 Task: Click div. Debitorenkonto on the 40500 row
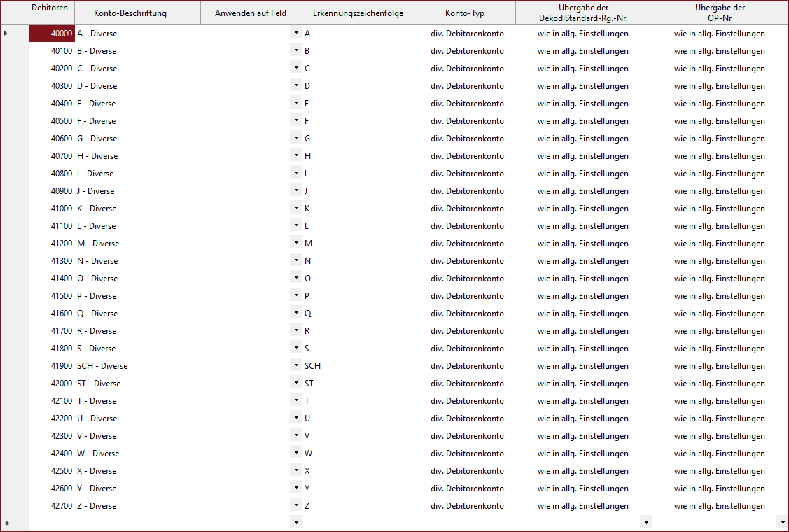pos(468,120)
